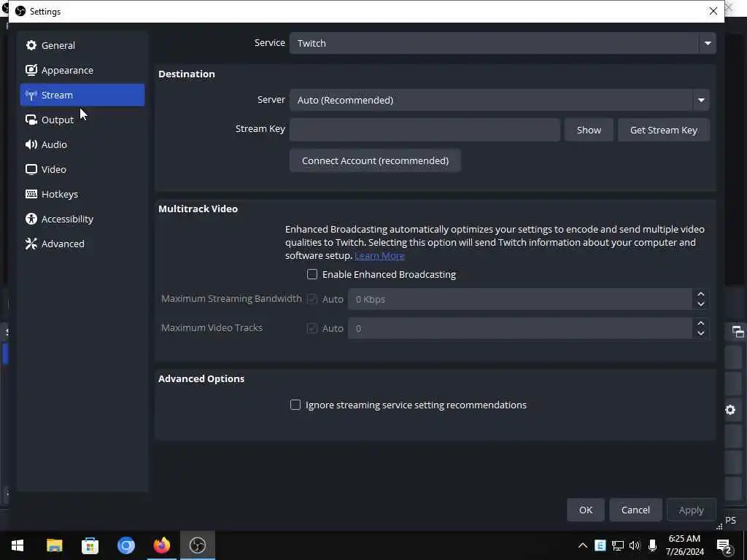The image size is (747, 560).
Task: Decrease Maximum Video Tracks with down arrow
Action: tap(701, 333)
